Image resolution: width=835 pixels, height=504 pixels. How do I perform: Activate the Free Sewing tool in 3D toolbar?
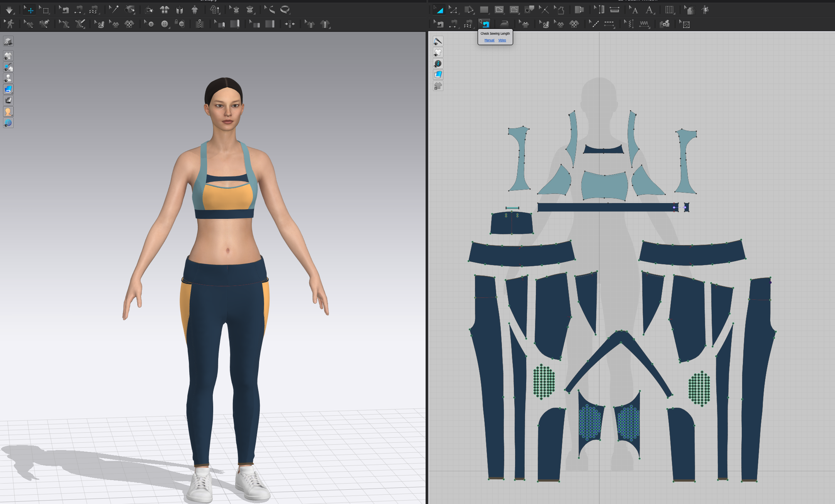[x=94, y=10]
